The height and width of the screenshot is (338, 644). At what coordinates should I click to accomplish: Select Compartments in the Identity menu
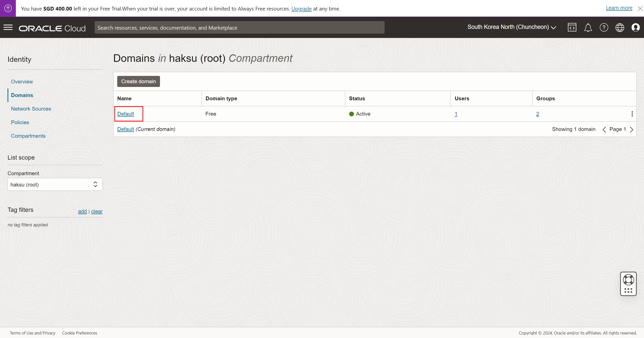[28, 136]
